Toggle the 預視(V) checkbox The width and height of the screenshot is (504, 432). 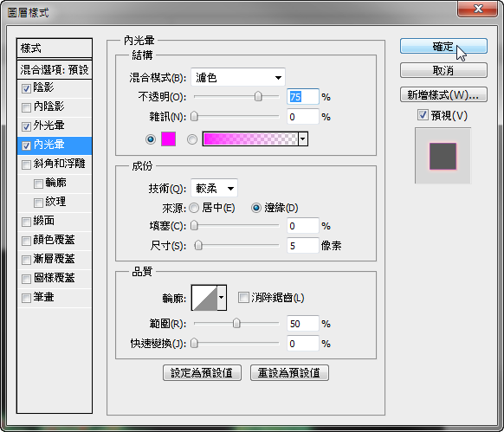tap(423, 115)
